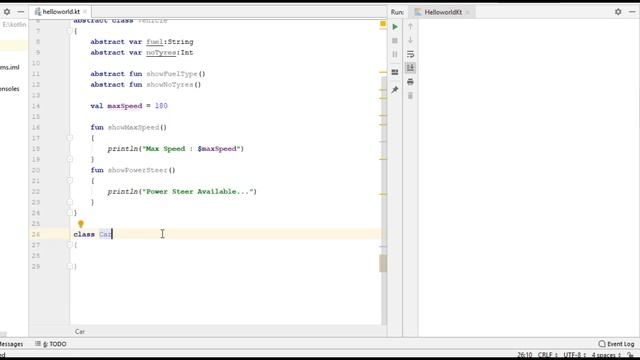Viewport: 640px width, 360px height.
Task: Open the TODO tool window
Action: click(x=51, y=344)
